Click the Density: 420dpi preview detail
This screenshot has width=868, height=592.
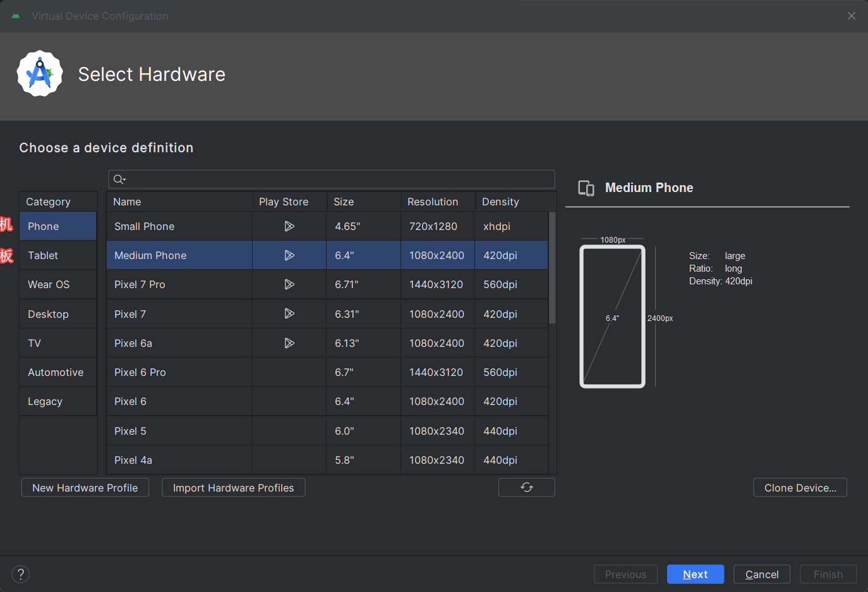tap(721, 281)
